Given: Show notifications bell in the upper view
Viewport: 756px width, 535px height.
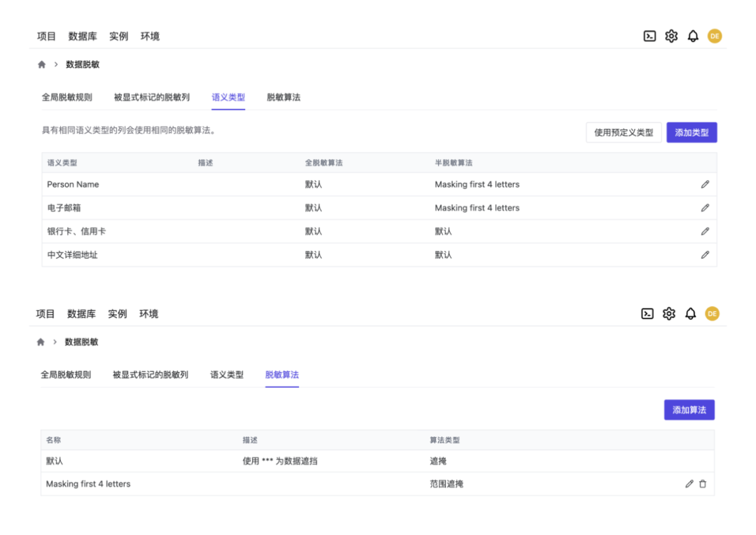Looking at the screenshot, I should click(x=693, y=36).
